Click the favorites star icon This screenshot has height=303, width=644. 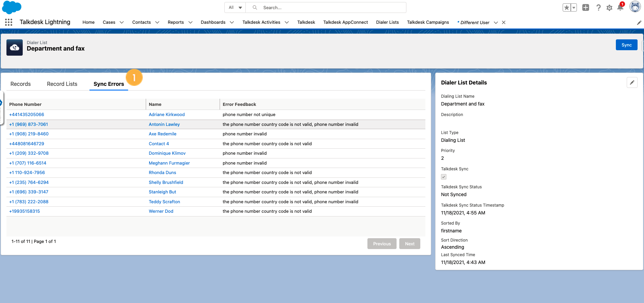[x=566, y=7]
